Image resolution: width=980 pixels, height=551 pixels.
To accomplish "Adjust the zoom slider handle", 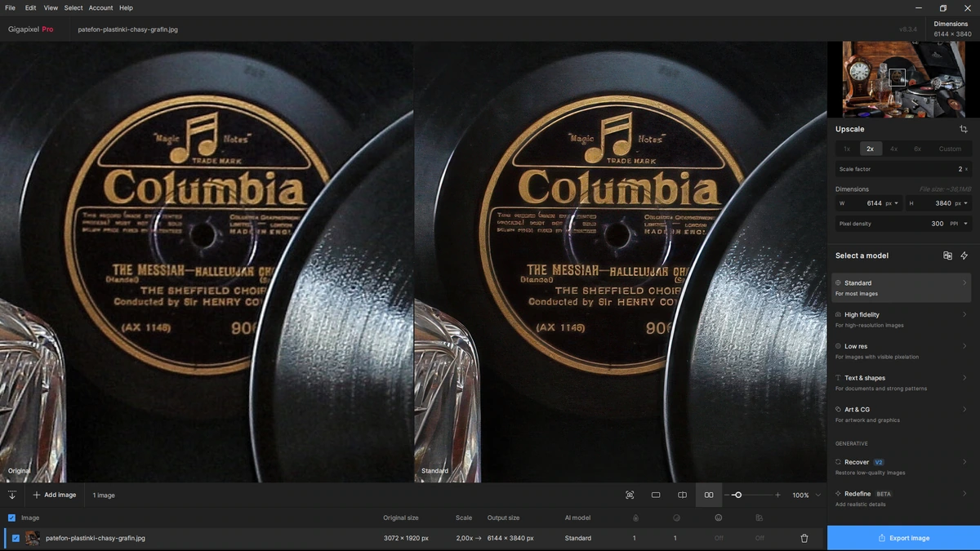I will tap(737, 495).
